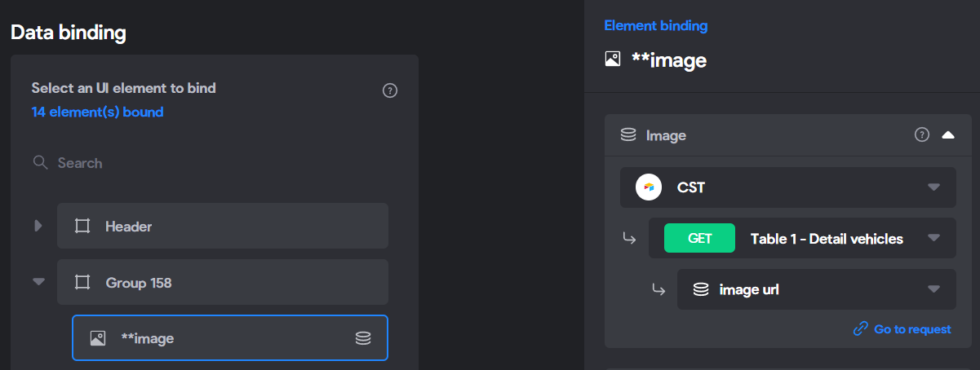Click the database icon on the **image row
This screenshot has height=370, width=980.
(x=364, y=337)
